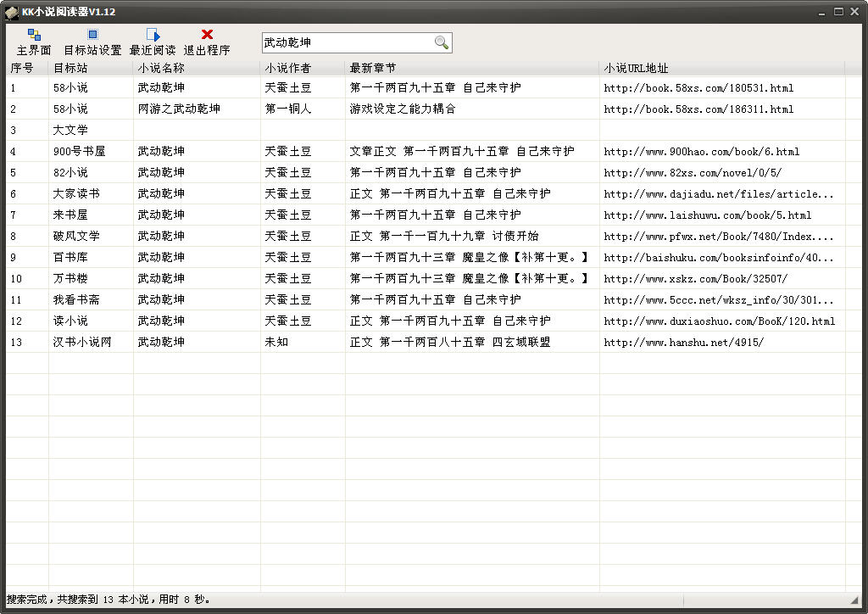Click the magnifier search icon
The height and width of the screenshot is (614, 868).
tap(441, 42)
